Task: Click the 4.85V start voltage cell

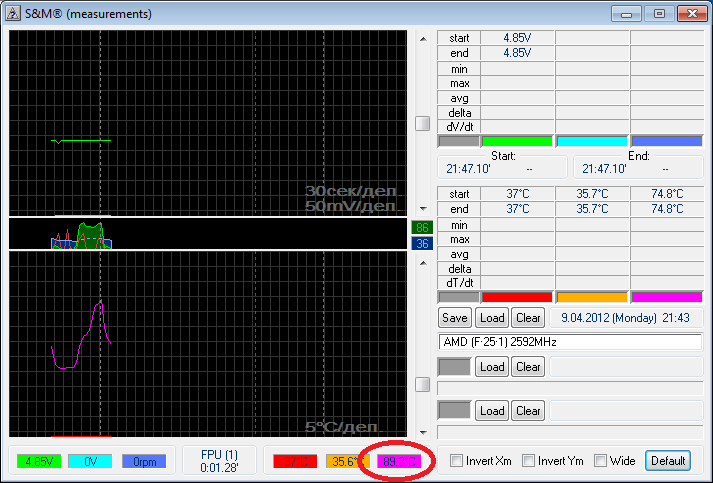Action: 517,38
